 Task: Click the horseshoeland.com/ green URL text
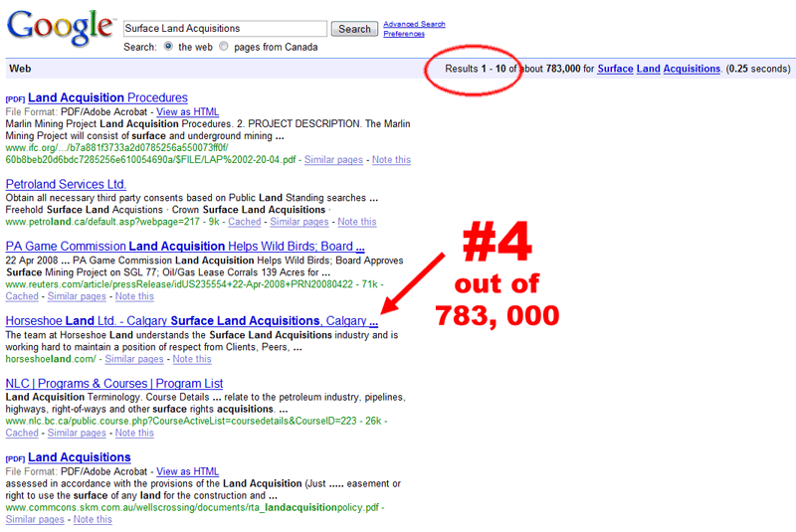(51, 359)
